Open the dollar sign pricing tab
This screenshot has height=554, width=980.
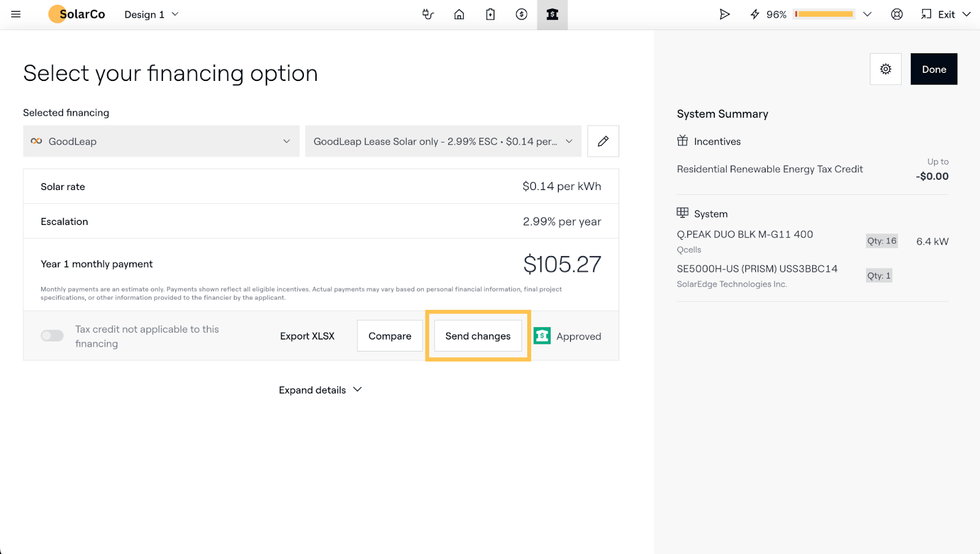click(x=521, y=14)
